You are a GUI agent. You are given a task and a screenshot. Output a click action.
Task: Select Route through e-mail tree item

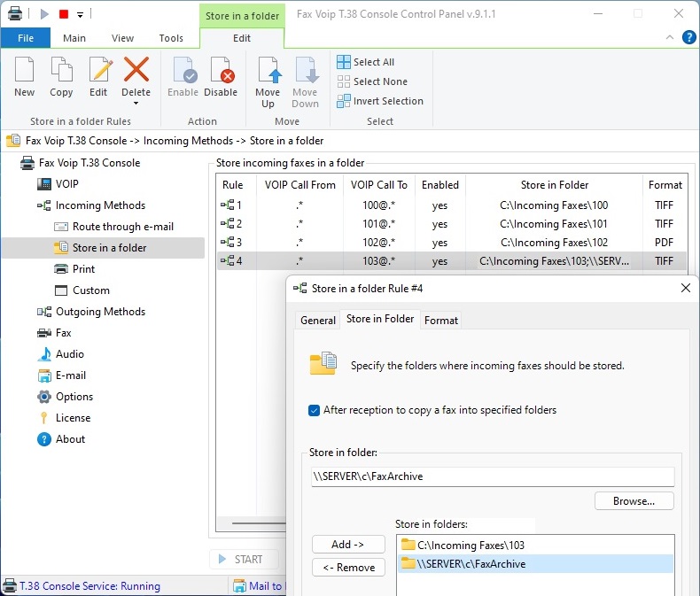tap(113, 227)
